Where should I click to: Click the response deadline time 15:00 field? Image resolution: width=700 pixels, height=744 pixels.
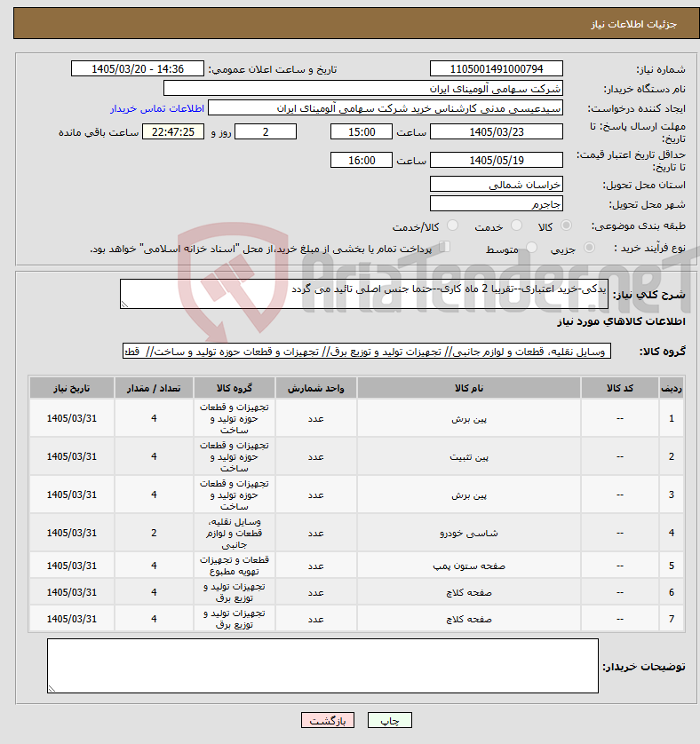coord(362,132)
